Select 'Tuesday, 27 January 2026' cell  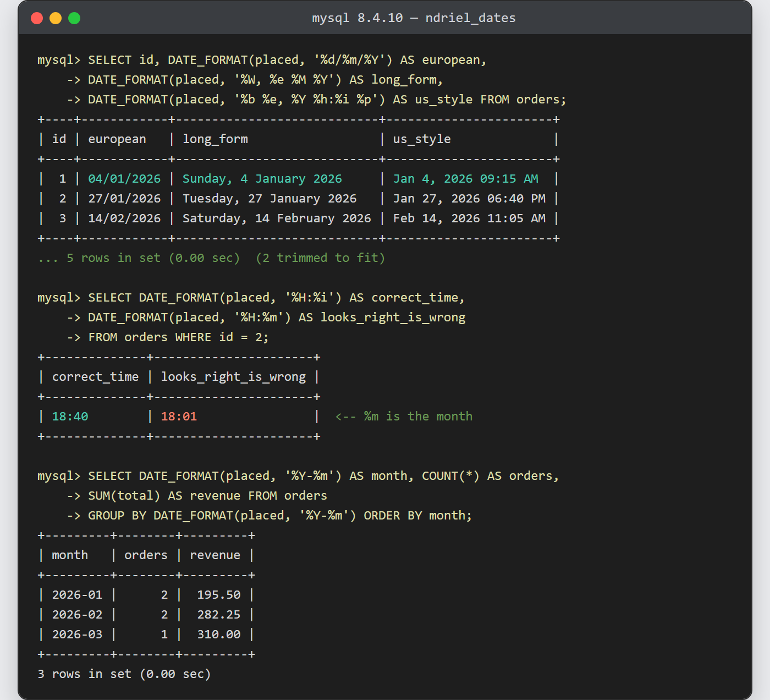[x=269, y=199]
